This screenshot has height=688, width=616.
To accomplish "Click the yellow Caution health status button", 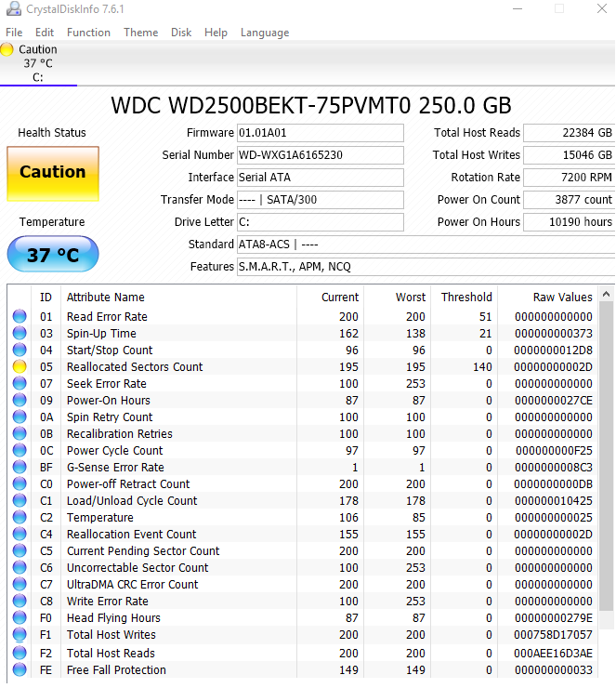I will tap(53, 174).
